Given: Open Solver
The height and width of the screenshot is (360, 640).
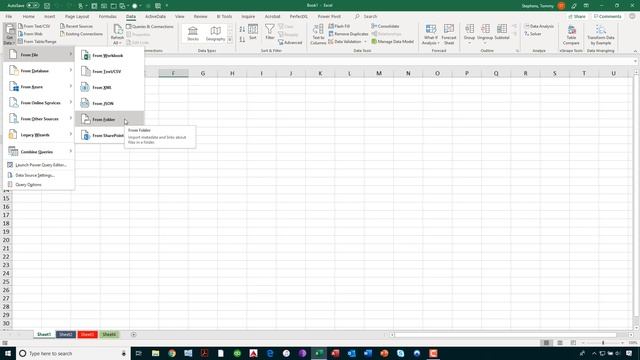Looking at the screenshot, I should pyautogui.click(x=533, y=34).
